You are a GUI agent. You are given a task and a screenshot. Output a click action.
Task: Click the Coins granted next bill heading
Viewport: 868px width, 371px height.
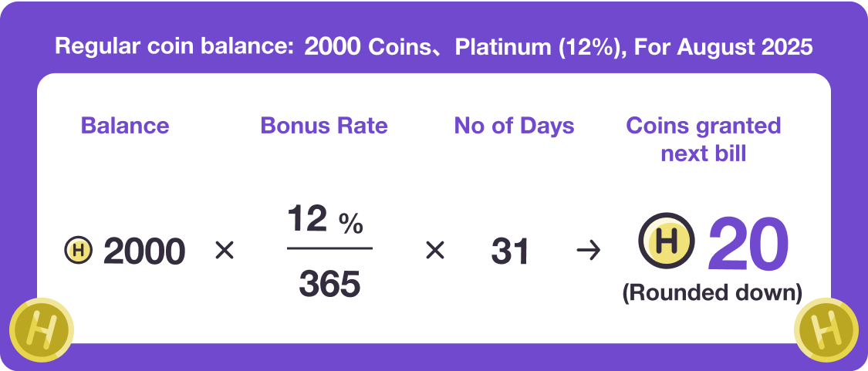tap(704, 139)
